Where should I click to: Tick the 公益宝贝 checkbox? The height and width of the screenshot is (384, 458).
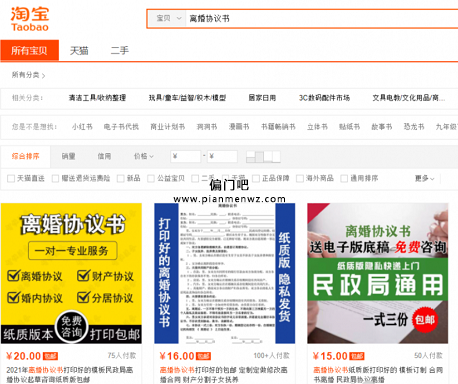151,179
